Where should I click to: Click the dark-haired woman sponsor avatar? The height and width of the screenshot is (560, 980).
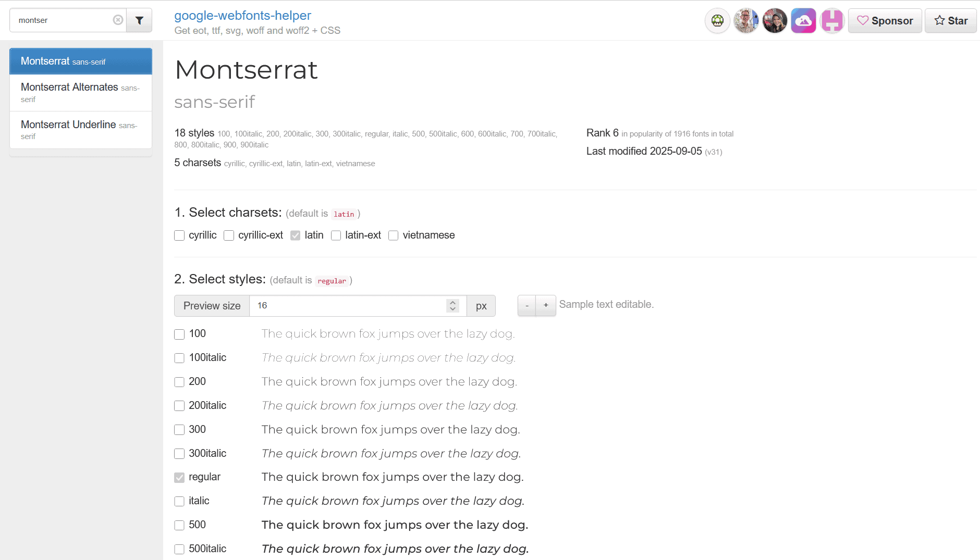point(775,21)
